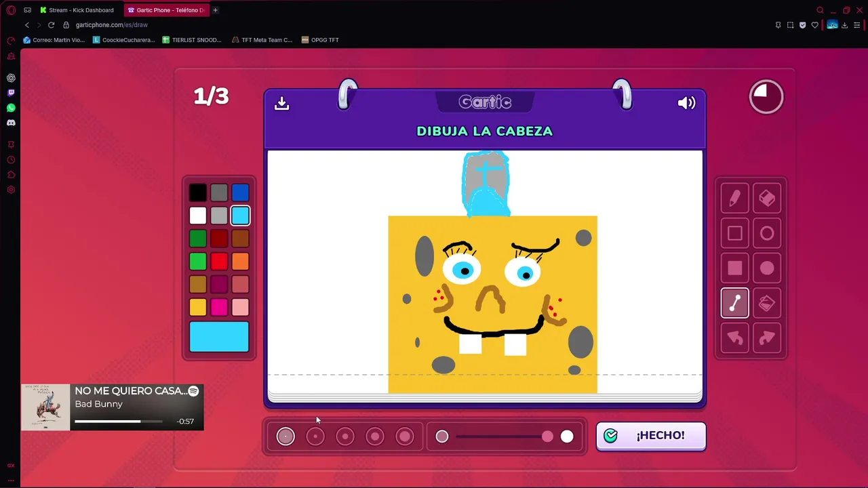The image size is (868, 488).
Task: Mute game sound with the speaker icon
Action: (x=686, y=103)
